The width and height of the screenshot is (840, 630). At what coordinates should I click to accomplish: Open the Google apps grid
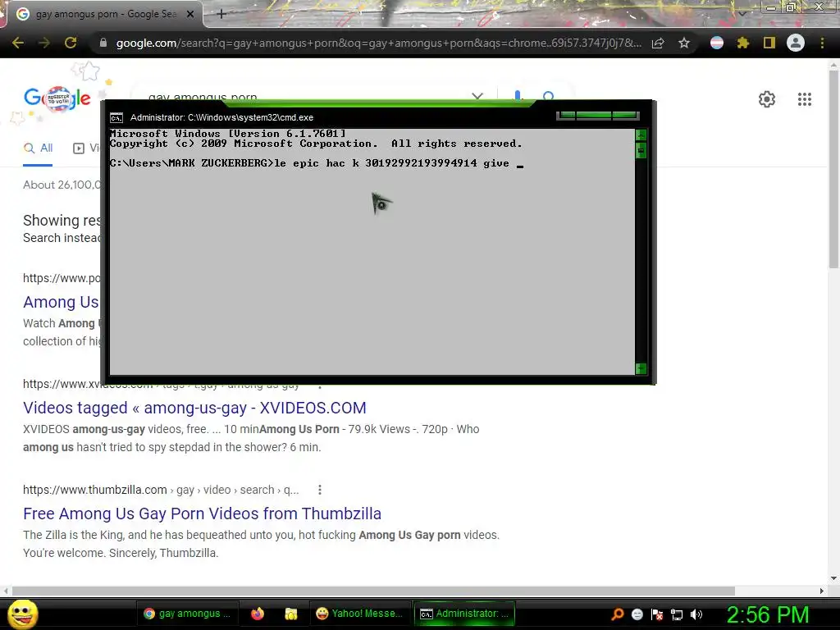(805, 99)
